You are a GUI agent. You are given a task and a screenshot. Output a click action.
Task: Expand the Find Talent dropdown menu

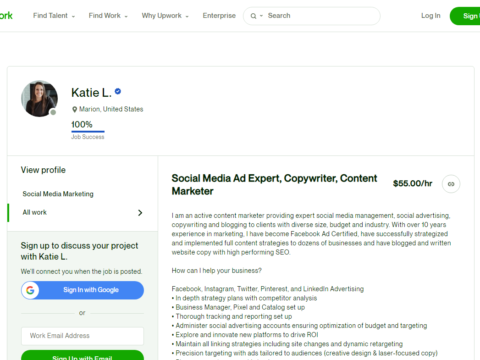[x=54, y=16]
